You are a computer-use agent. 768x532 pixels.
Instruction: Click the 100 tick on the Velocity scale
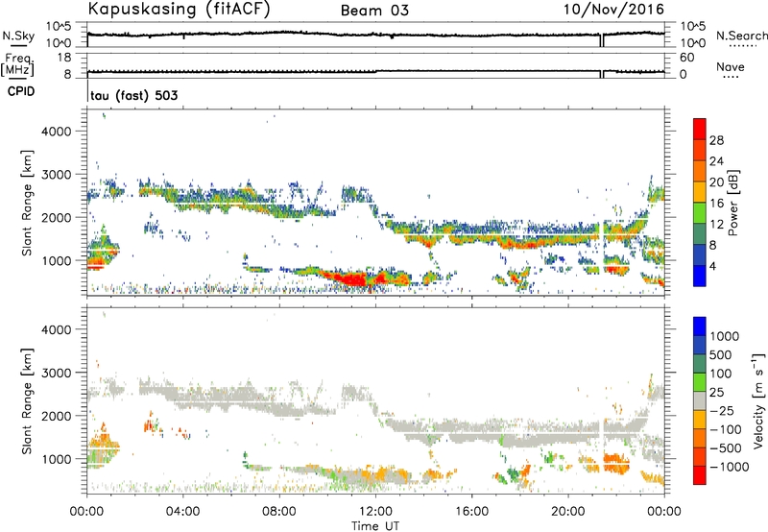pyautogui.click(x=721, y=374)
